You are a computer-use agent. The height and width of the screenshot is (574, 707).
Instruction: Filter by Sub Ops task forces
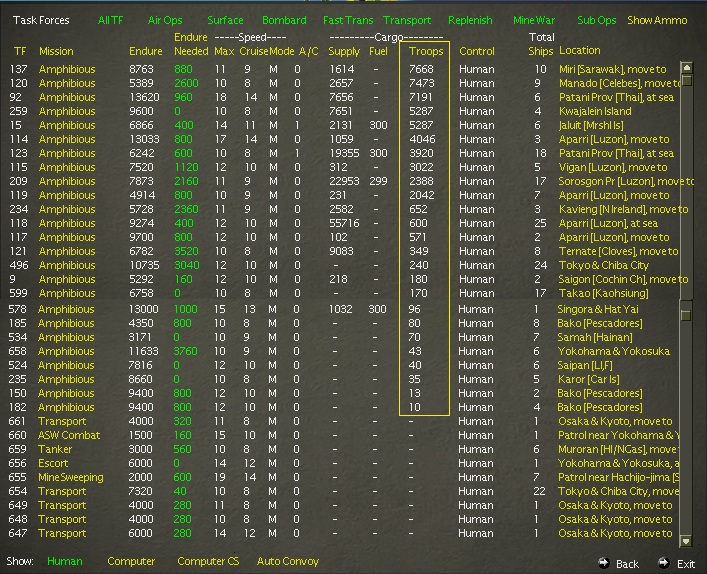(x=597, y=20)
